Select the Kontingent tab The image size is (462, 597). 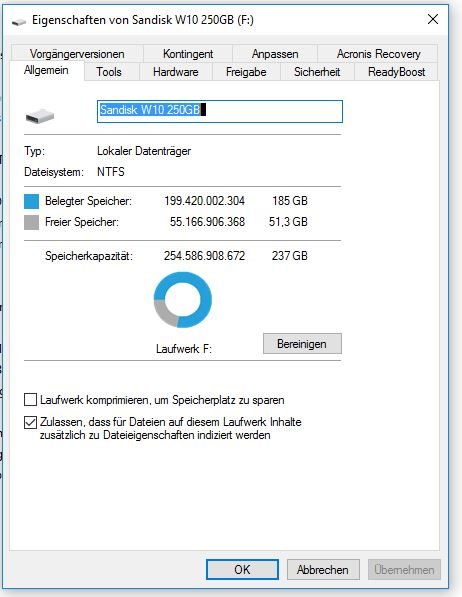tap(188, 54)
